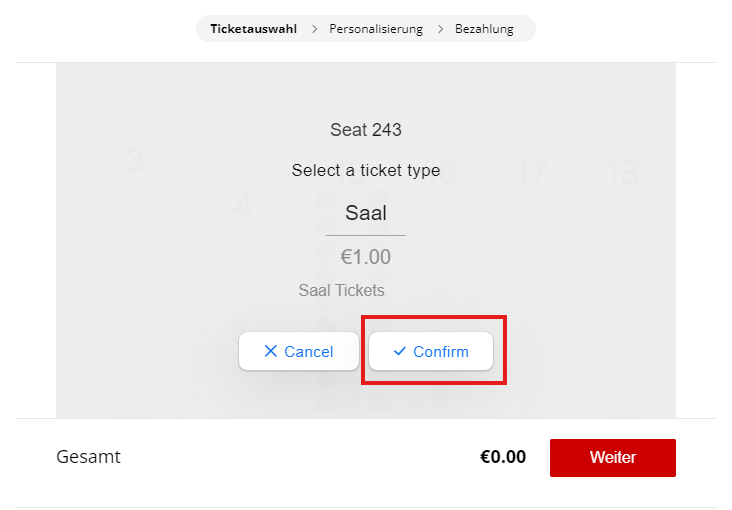This screenshot has height=510, width=732.
Task: Click the chevron after Ticketauswahl
Action: (x=314, y=29)
